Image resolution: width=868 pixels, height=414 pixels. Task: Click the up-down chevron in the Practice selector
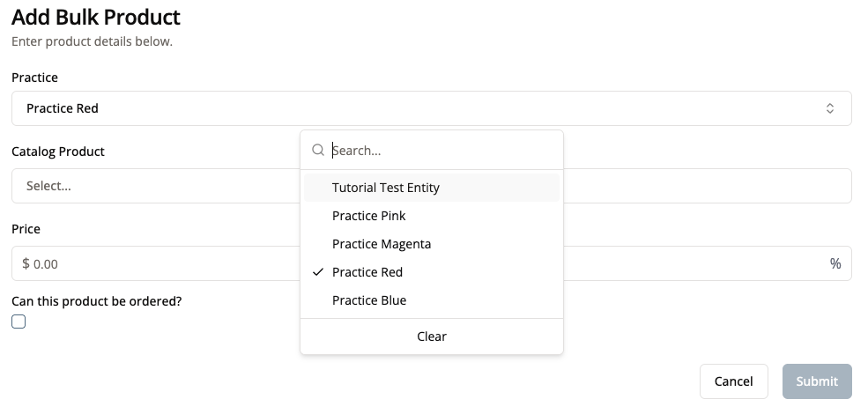tap(829, 108)
